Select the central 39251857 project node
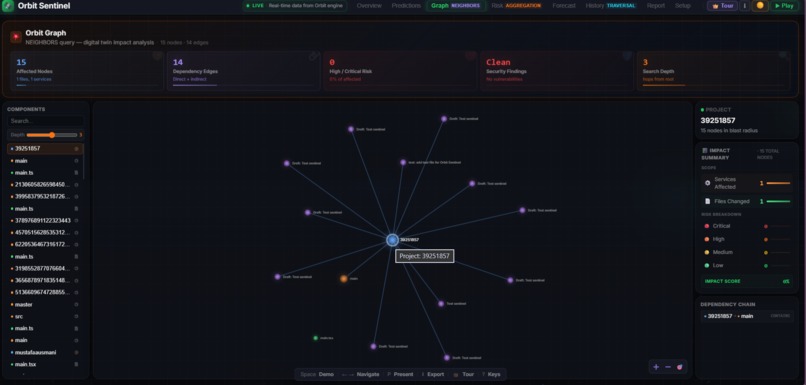This screenshot has height=385, width=806. pos(392,240)
